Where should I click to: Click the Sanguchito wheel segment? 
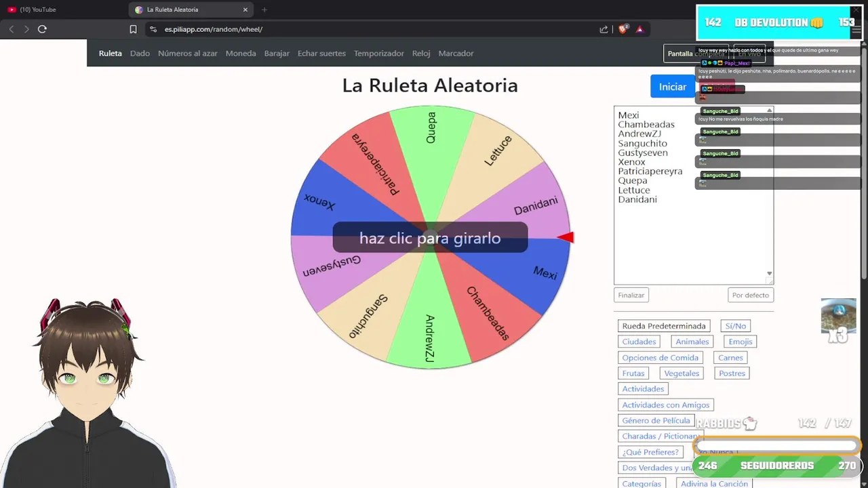click(370, 315)
